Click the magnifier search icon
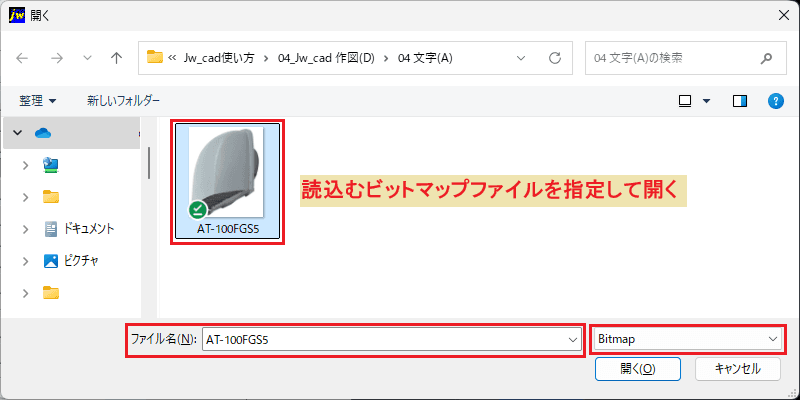Viewport: 800px width, 400px height. 766,58
